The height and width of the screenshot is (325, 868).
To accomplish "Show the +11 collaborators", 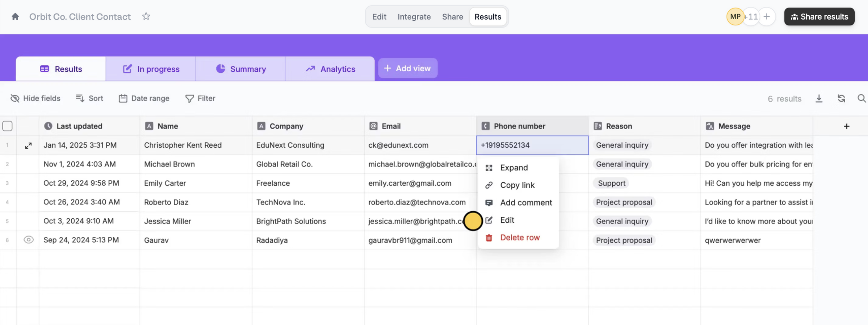I will [751, 17].
